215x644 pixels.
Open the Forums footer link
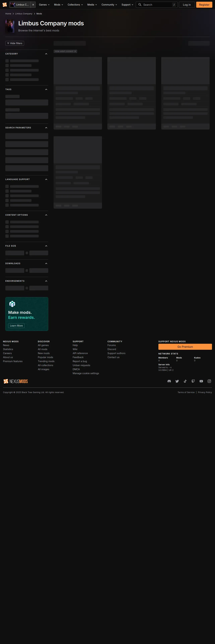click(112, 345)
